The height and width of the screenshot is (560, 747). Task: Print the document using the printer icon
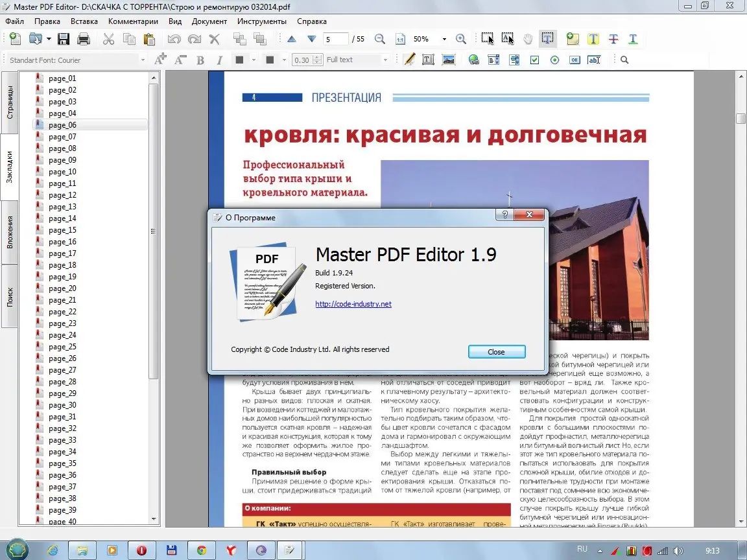84,39
